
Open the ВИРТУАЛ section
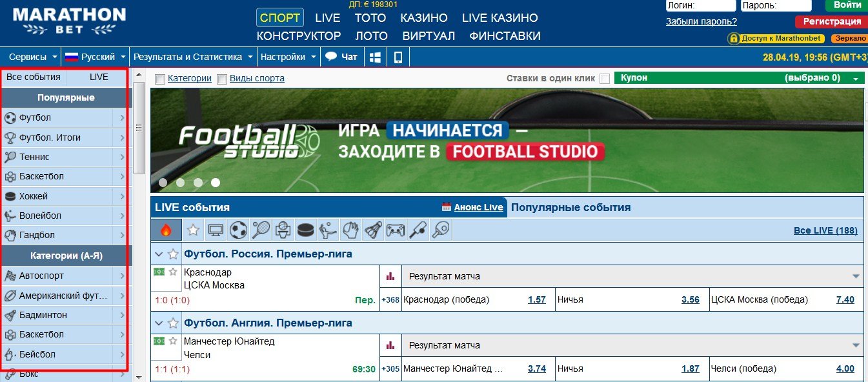(429, 36)
